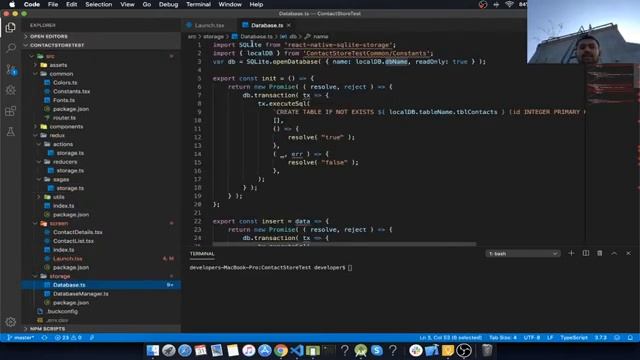Open the Terminal menu in menu bar
This screenshot has height=360, width=640.
(198, 4)
